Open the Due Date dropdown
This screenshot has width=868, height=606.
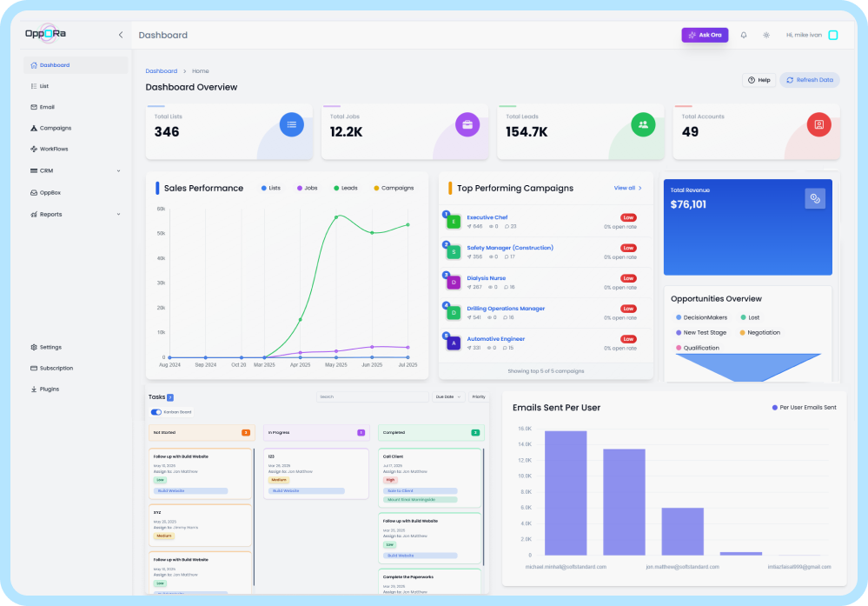pos(448,396)
